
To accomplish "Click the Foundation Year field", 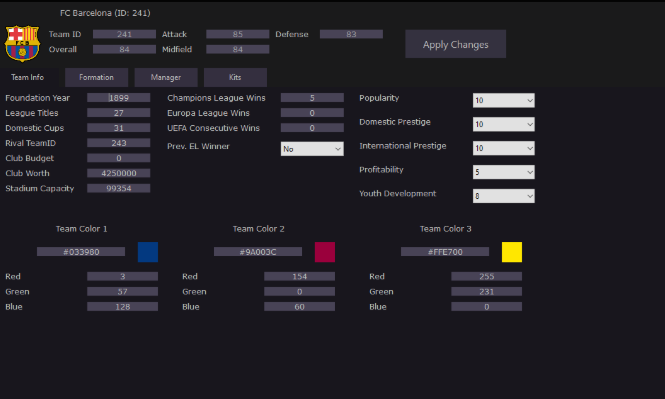I will (x=119, y=98).
